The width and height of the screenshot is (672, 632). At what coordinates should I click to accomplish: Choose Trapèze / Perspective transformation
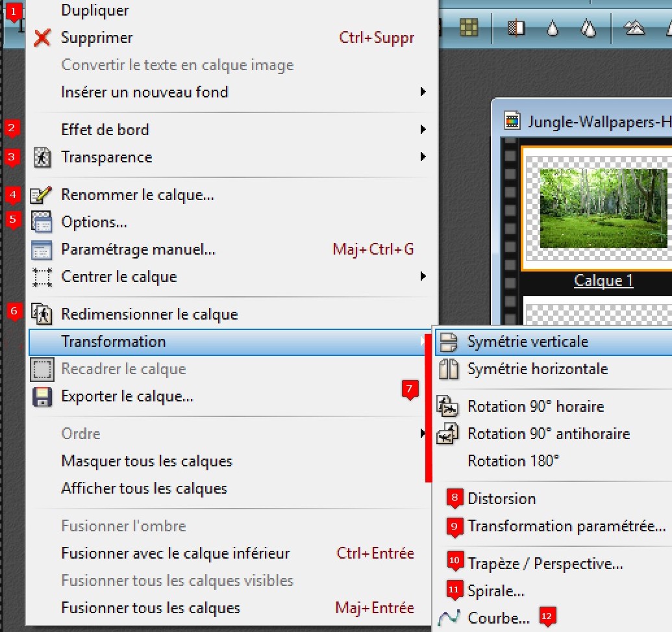click(545, 564)
